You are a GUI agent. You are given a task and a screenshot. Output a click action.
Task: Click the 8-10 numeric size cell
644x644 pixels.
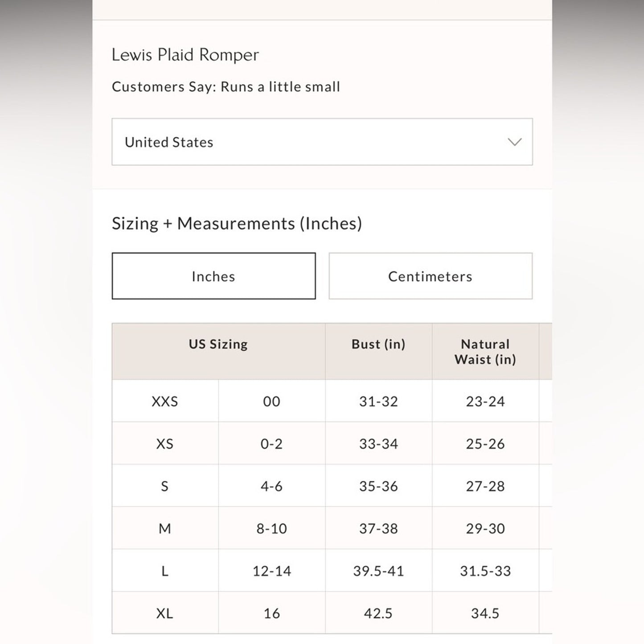[271, 529]
